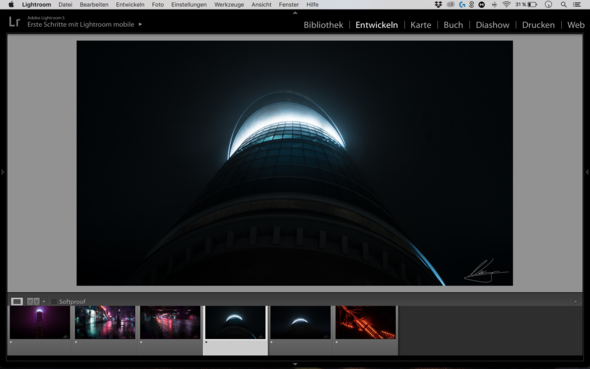Open the Ansicht menu
Screen dimensions: 590x369
coord(262,5)
